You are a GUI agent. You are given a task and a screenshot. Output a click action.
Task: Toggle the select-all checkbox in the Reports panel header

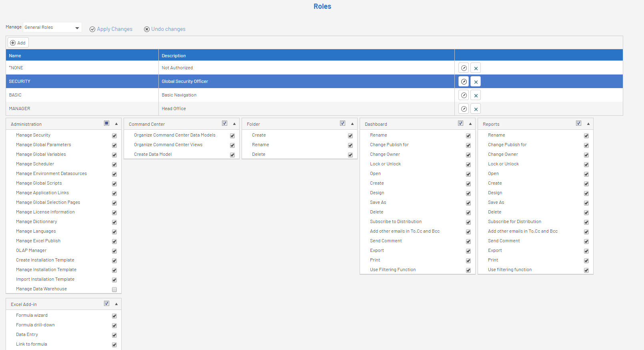point(578,123)
